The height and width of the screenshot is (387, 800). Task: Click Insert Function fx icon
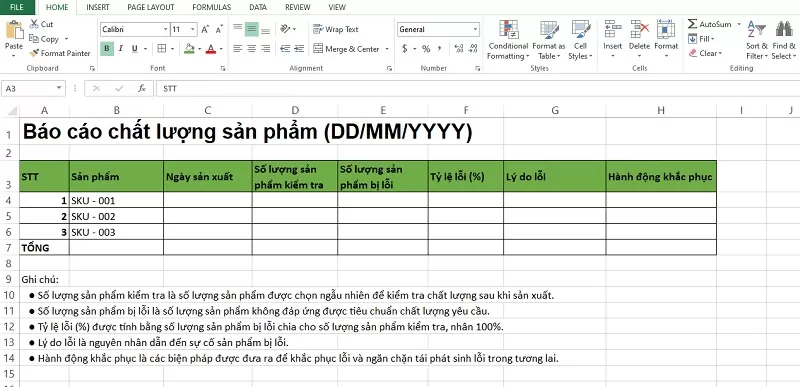click(142, 88)
